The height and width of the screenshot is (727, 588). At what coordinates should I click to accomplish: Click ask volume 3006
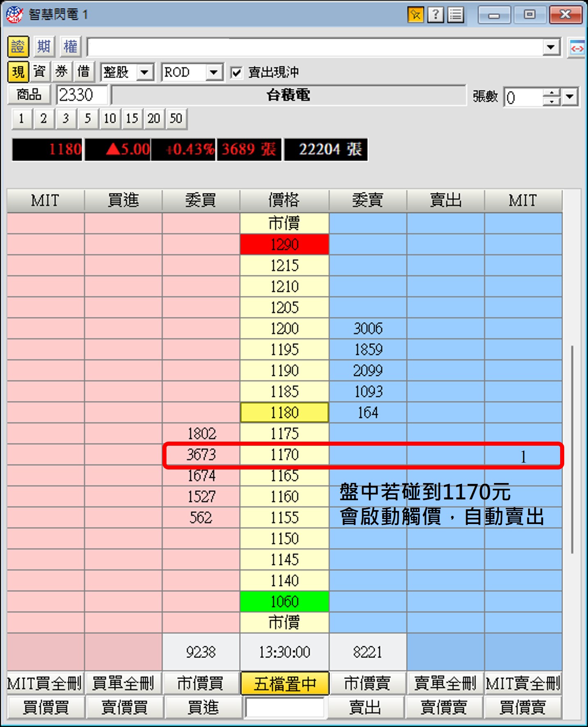pos(368,328)
